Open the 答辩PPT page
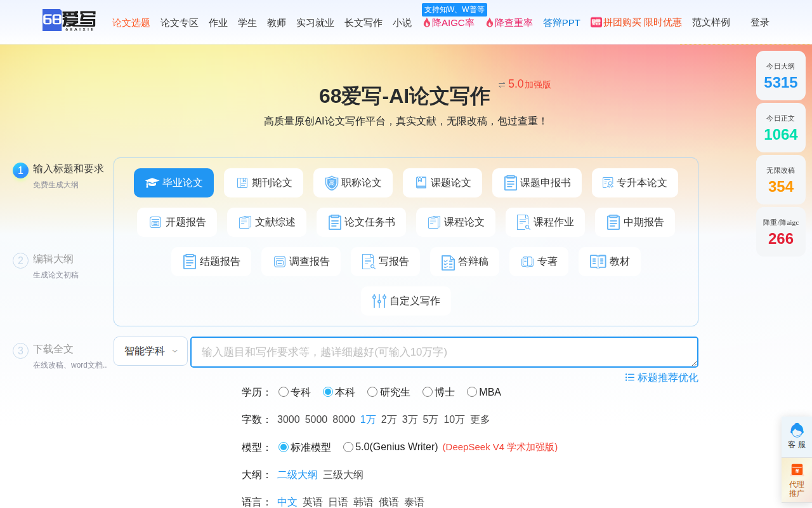Image resolution: width=812 pixels, height=508 pixels. [x=561, y=23]
